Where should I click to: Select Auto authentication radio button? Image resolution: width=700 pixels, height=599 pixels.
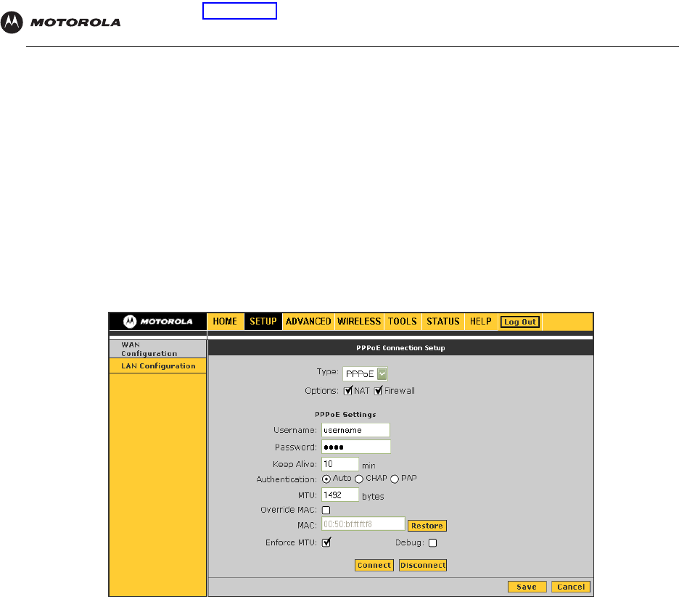coord(326,479)
